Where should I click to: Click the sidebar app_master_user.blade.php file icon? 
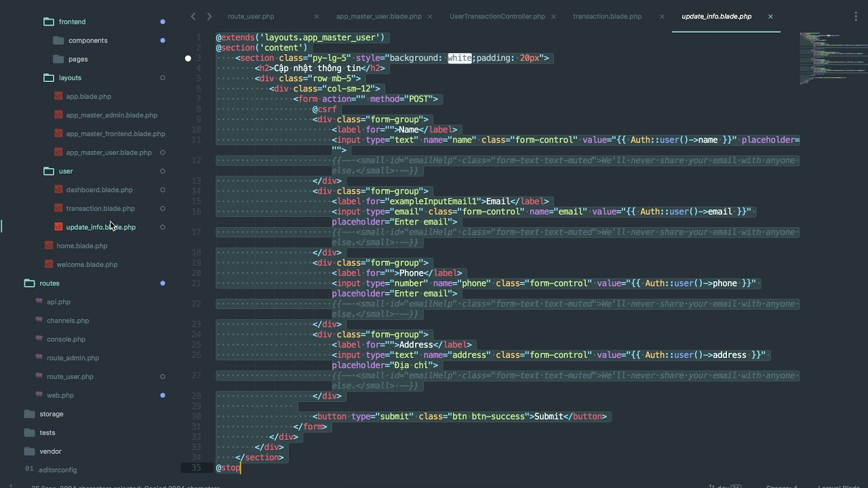58,152
